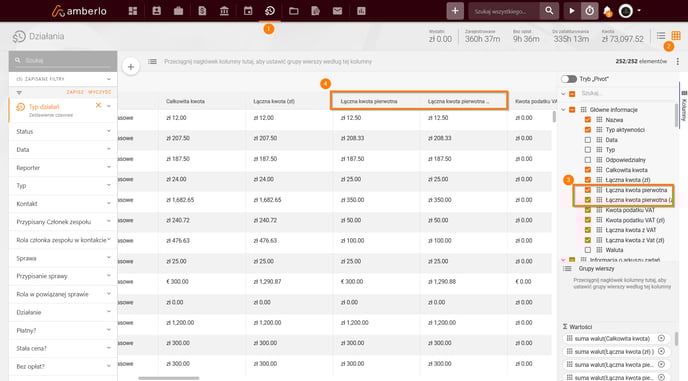This screenshot has height=381, width=688.
Task: Collapse the Główne informacje column group
Action: point(564,110)
